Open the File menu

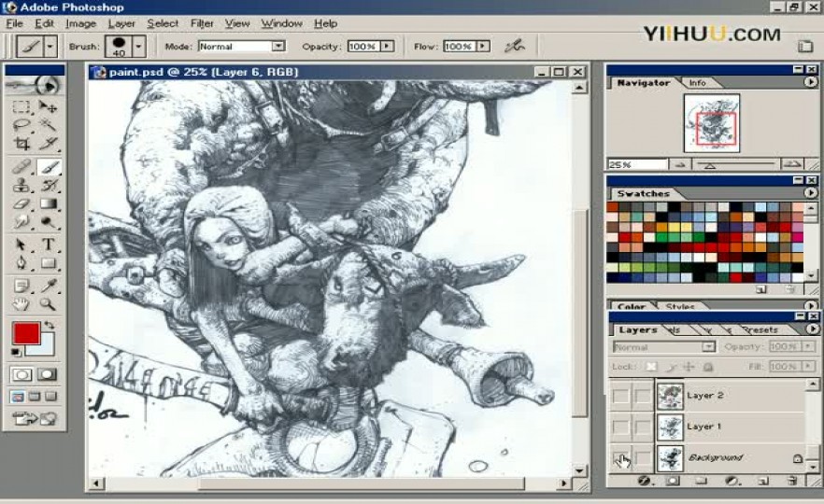coord(15,23)
